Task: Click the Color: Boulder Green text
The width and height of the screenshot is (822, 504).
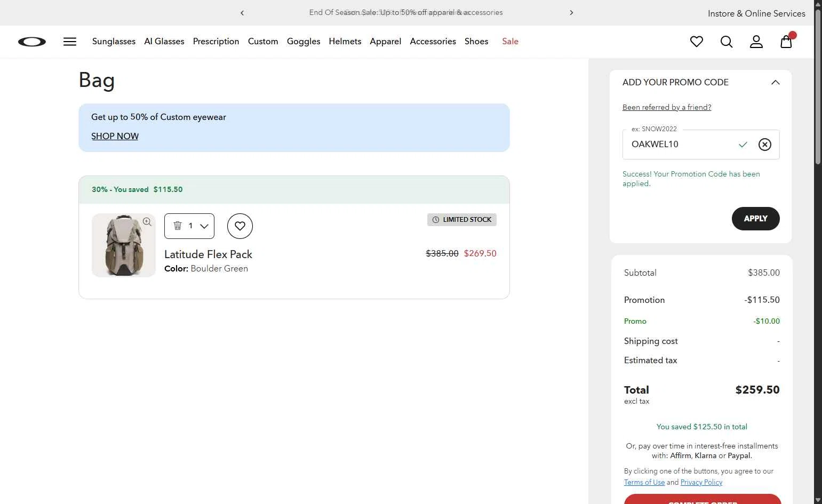Action: click(206, 269)
